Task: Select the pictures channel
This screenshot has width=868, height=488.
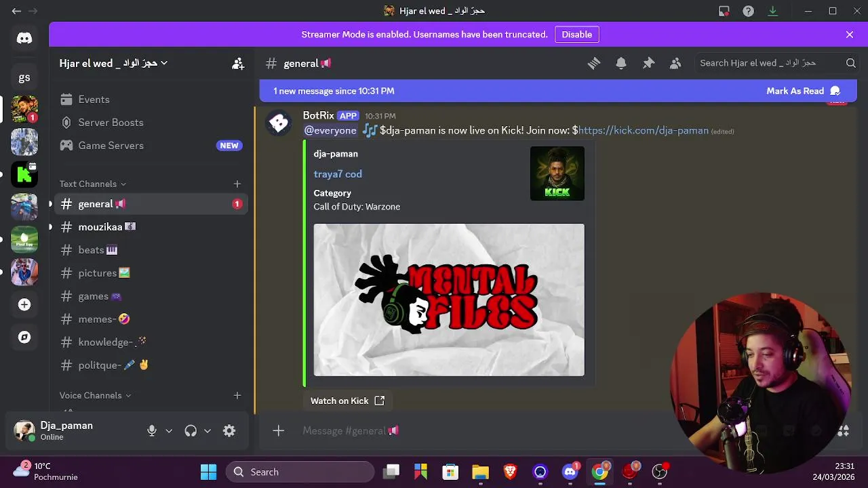Action: coord(151,273)
